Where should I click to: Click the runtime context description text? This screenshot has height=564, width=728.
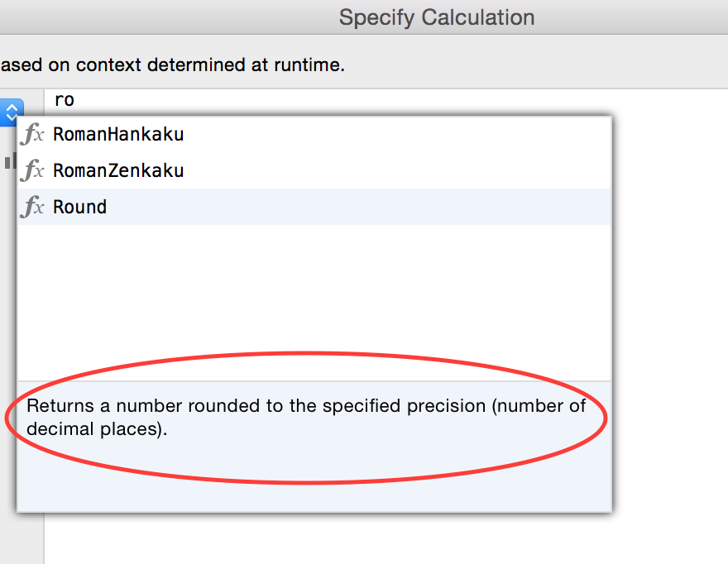(171, 65)
